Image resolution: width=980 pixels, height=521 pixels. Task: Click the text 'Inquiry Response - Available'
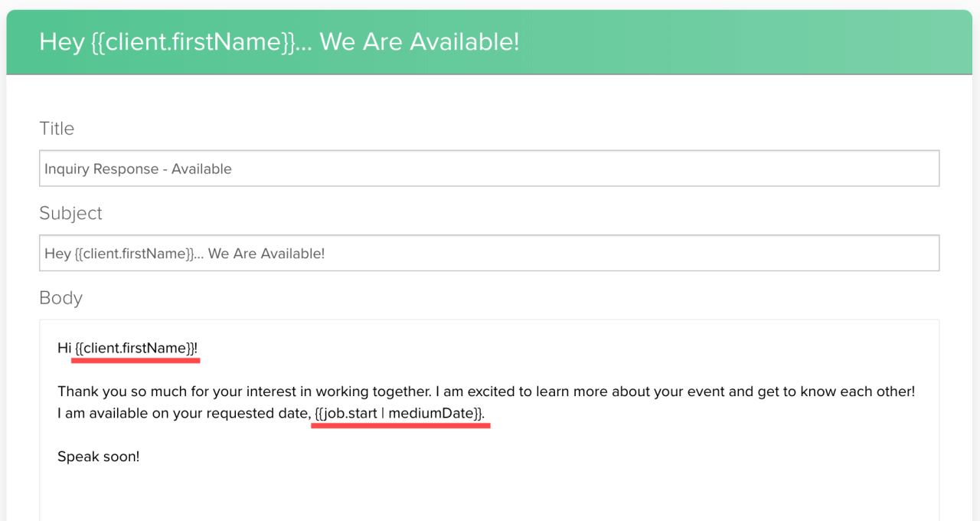(x=139, y=169)
